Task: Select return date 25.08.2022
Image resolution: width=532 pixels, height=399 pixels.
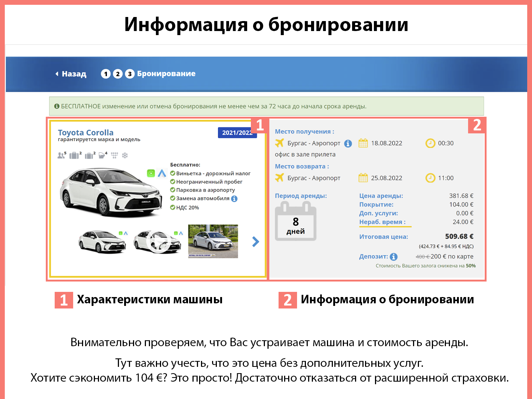Action: pos(386,178)
